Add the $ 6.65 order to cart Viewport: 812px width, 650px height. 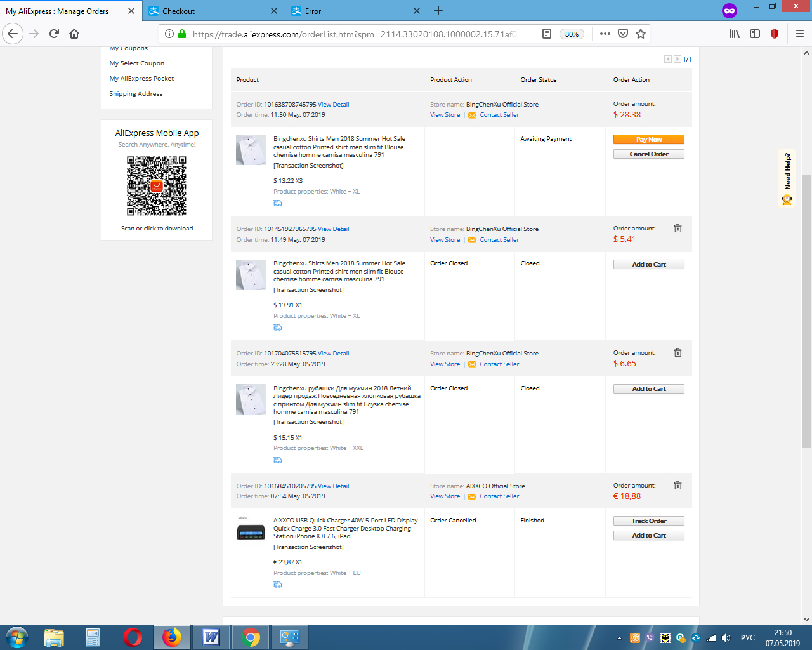(x=649, y=389)
